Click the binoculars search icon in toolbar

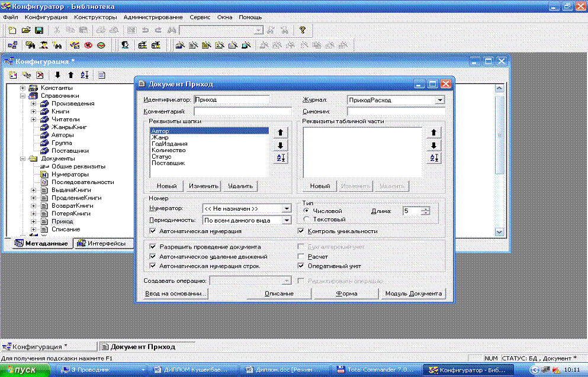(172, 30)
